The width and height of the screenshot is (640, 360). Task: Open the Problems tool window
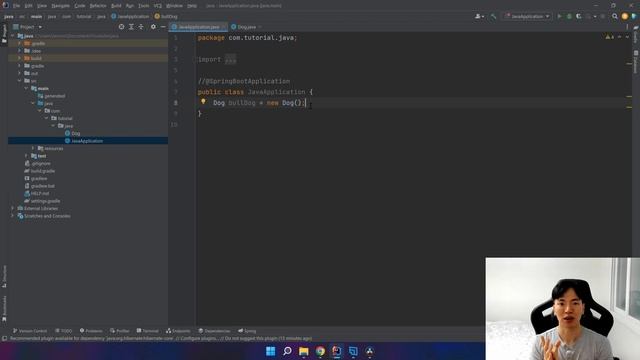[91, 331]
